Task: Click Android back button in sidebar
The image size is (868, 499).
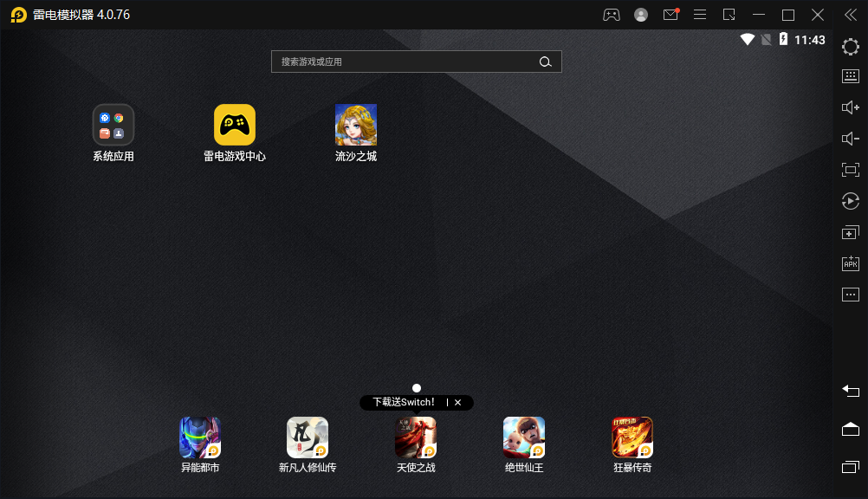Action: 851,391
